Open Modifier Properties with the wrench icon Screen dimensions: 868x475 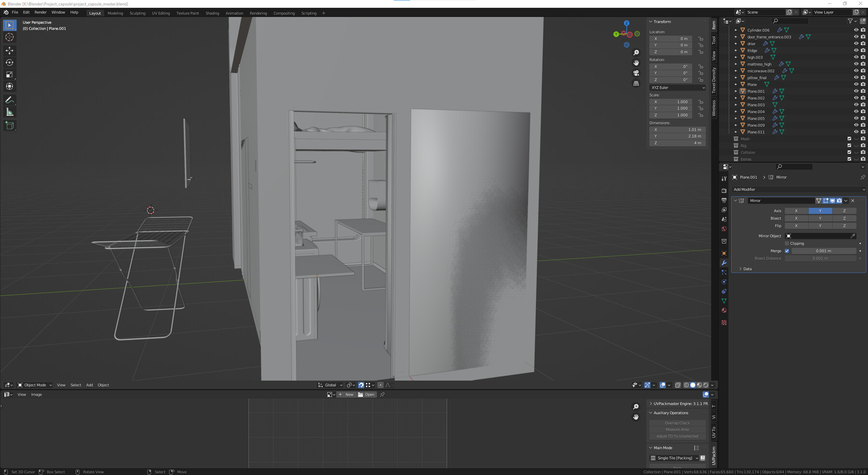[724, 263]
